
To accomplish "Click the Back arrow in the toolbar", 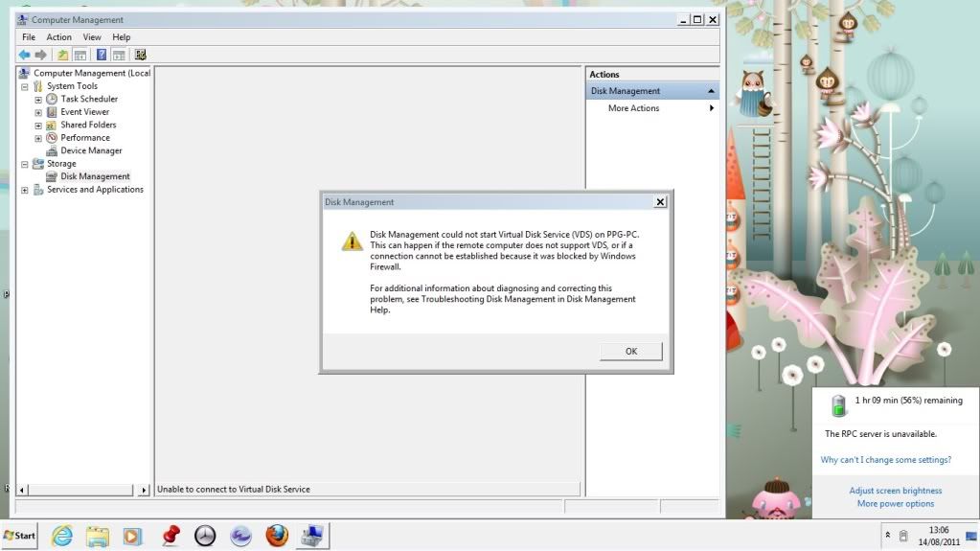I will coord(24,55).
